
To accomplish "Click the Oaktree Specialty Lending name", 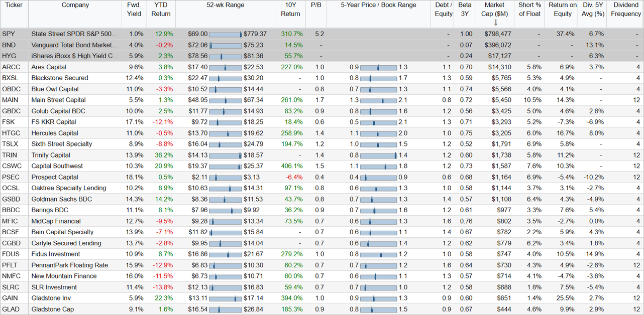I will pos(69,188).
